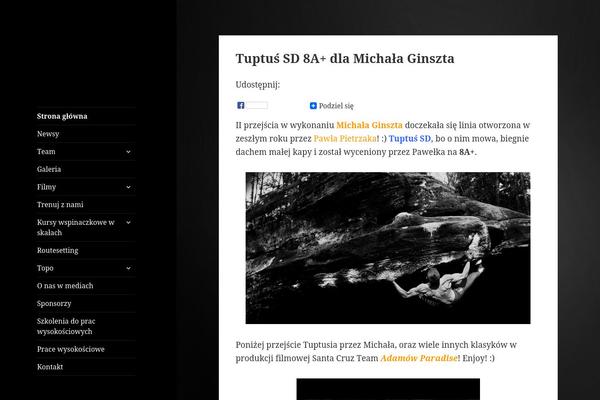The width and height of the screenshot is (600, 400).
Task: Open Trenuj z nami page
Action: click(60, 205)
